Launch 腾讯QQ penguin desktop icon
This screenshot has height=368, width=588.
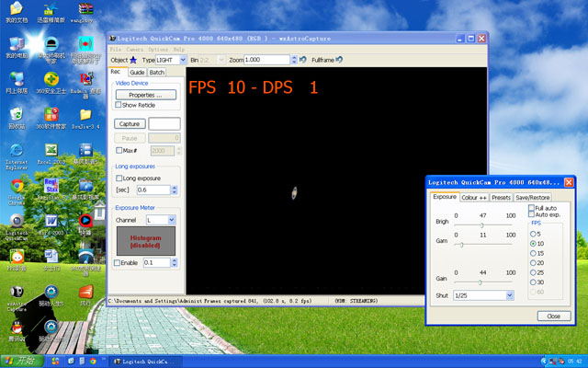coord(17,328)
